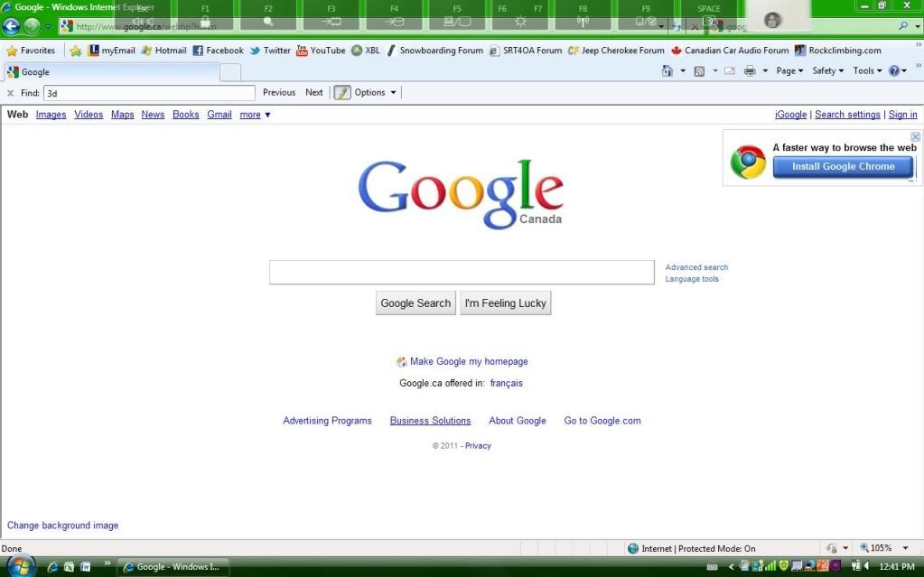Launch Internet Explorer from Quick Launch
Viewport: 924px width, 577px height.
52,567
